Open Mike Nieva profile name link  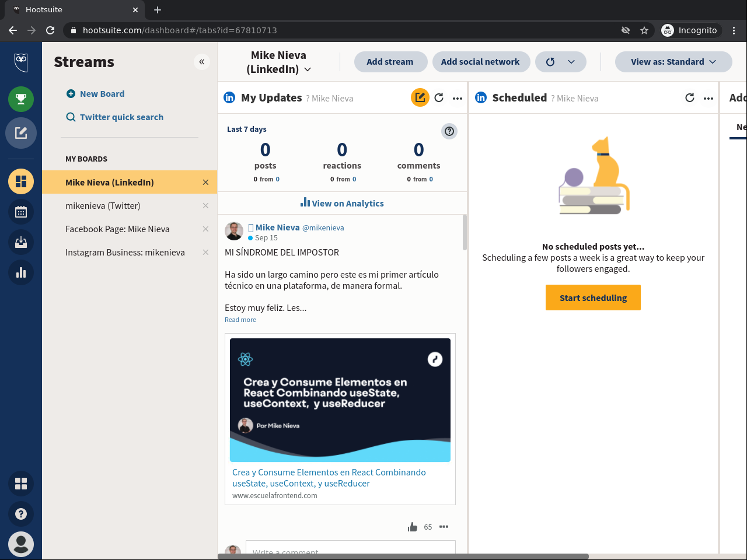point(278,228)
